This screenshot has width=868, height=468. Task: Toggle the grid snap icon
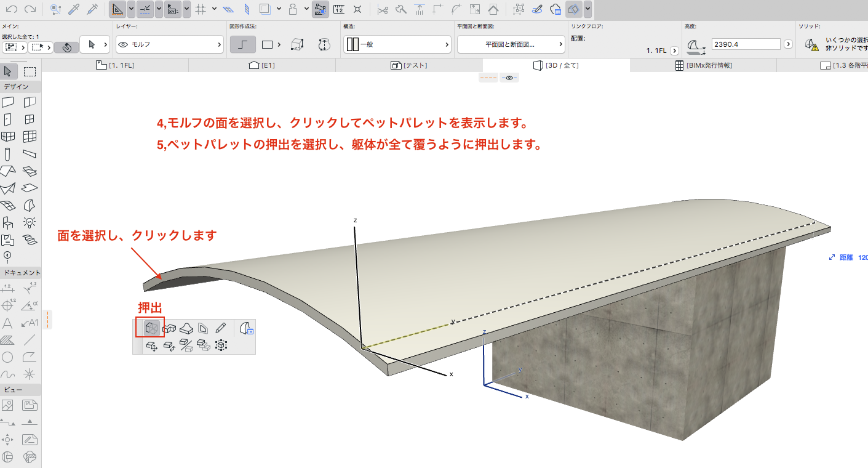pyautogui.click(x=200, y=9)
